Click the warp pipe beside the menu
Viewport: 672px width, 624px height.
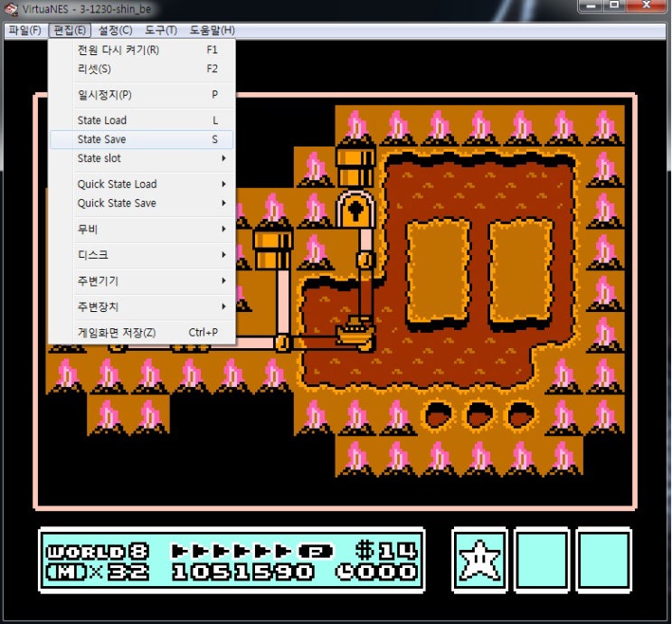click(272, 251)
